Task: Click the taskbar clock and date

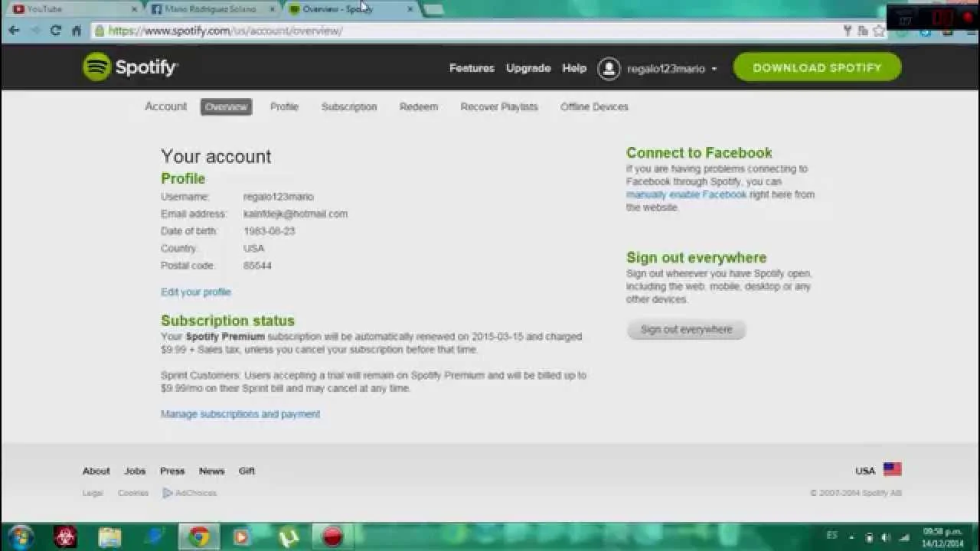Action: click(942, 537)
